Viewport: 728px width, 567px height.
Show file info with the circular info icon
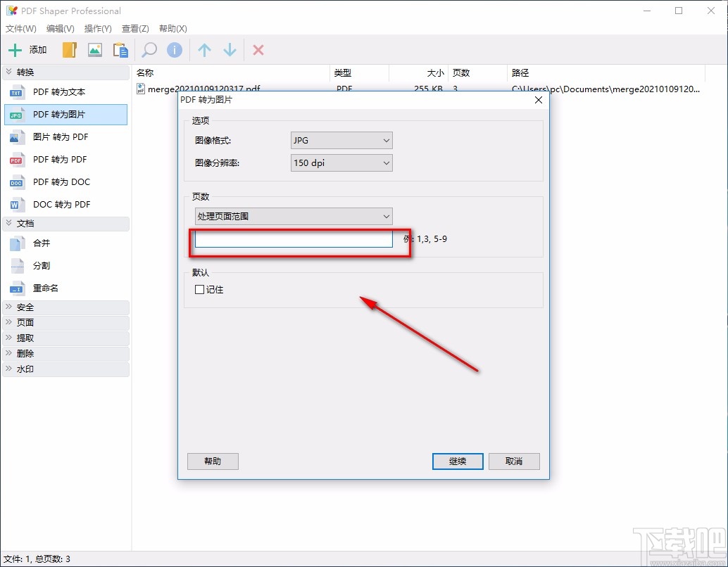point(174,49)
